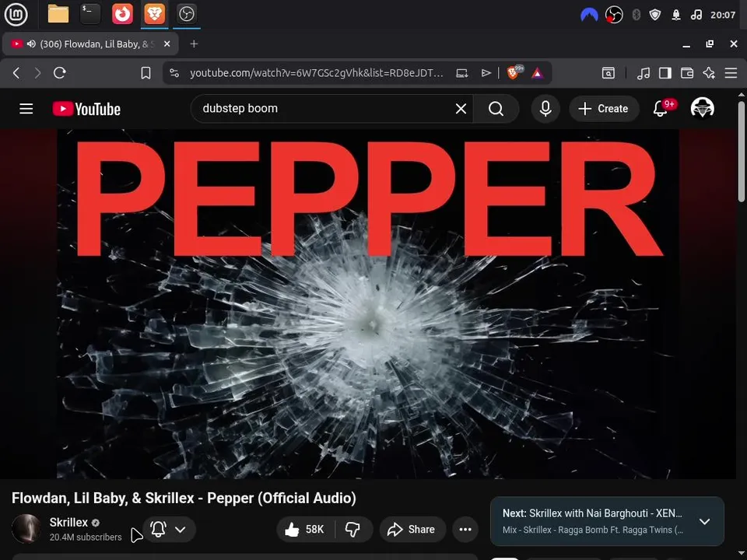Open the Bluetooth tray indicator

click(x=636, y=15)
